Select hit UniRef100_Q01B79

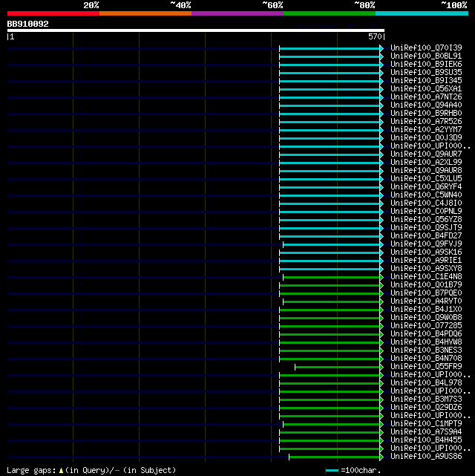point(426,284)
